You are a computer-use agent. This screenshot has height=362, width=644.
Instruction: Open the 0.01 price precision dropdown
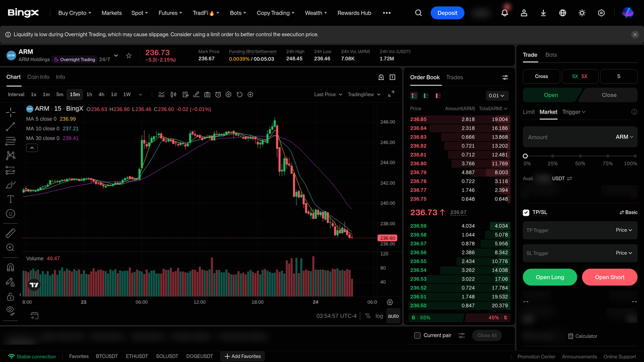coord(497,96)
